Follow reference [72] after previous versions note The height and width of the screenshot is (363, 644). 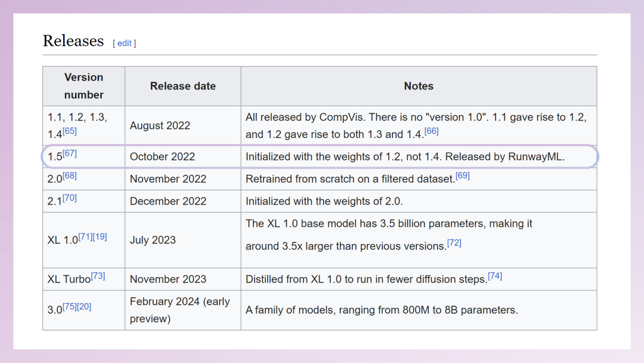pyautogui.click(x=454, y=243)
